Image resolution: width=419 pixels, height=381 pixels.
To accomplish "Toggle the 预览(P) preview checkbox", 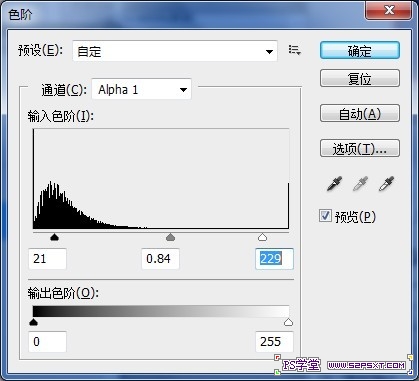I will click(x=325, y=216).
